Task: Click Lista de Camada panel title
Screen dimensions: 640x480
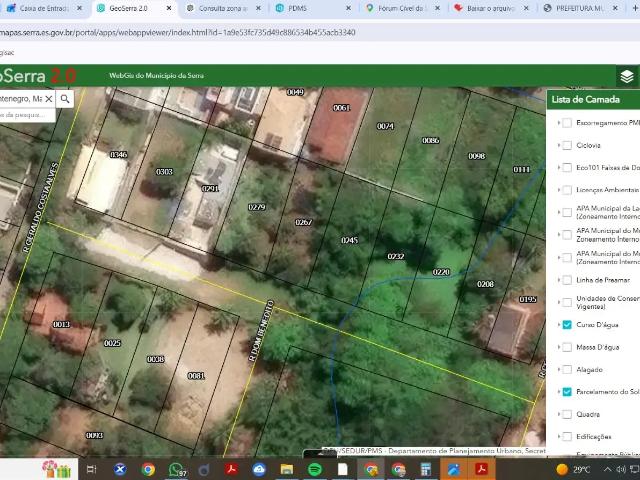Action: point(585,99)
